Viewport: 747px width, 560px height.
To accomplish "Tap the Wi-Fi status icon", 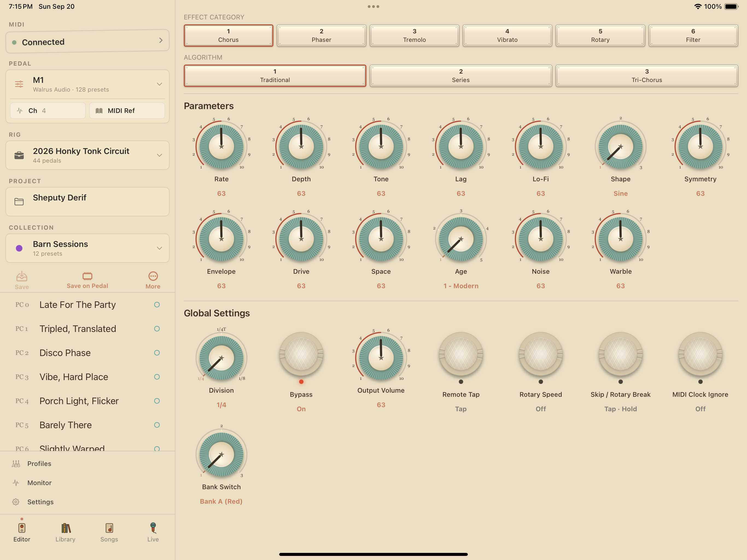I will 698,6.
